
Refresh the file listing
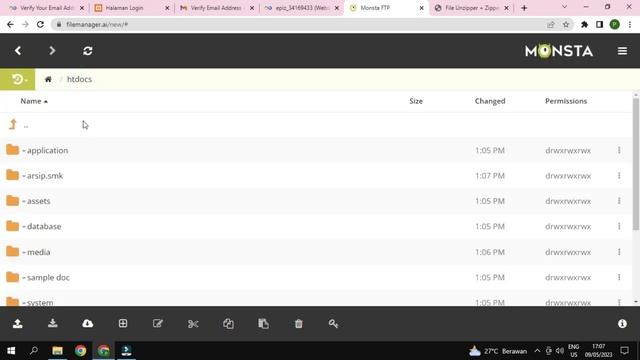pyautogui.click(x=88, y=51)
